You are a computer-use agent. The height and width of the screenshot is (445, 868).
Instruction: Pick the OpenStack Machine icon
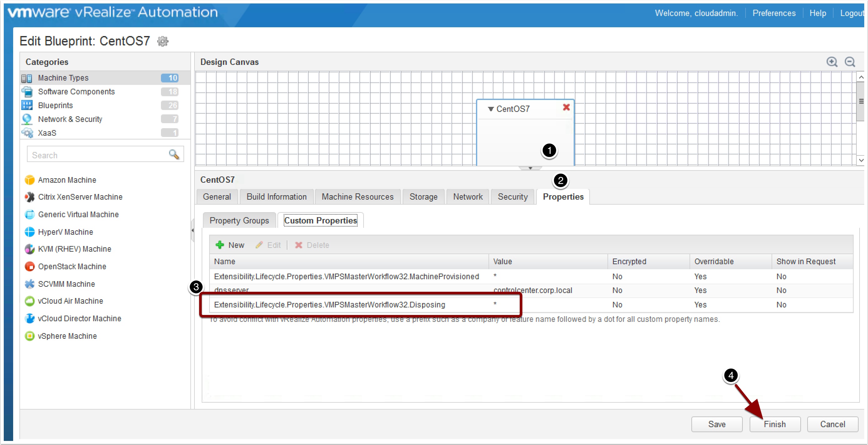pos(30,266)
